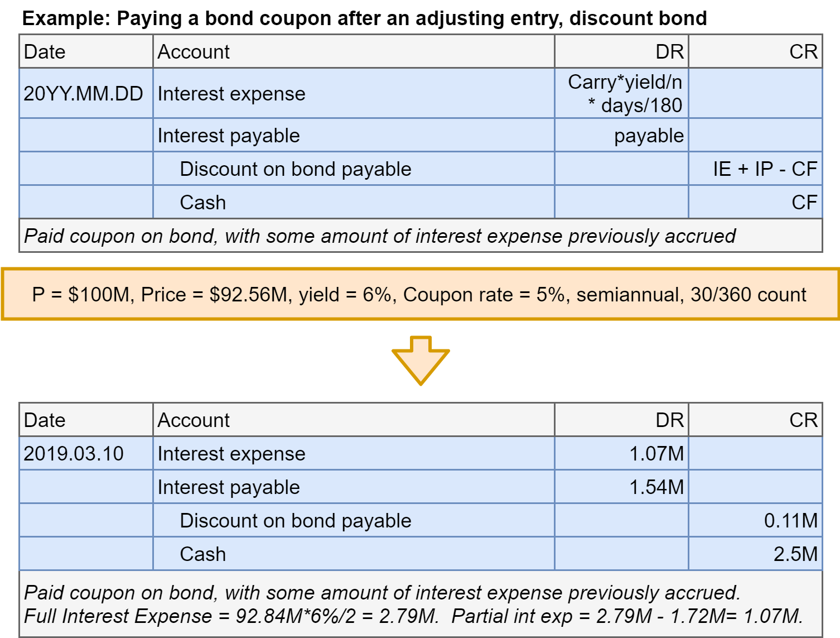Click the CF cash credit cell
Screen dimensions: 840x638
click(804, 202)
